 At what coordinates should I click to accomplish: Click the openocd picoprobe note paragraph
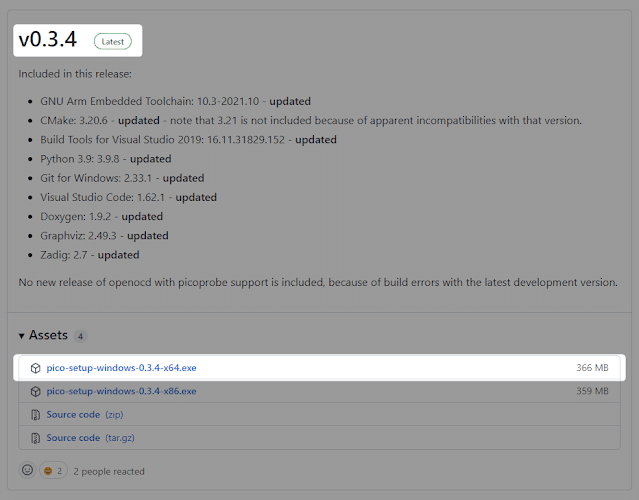point(318,282)
